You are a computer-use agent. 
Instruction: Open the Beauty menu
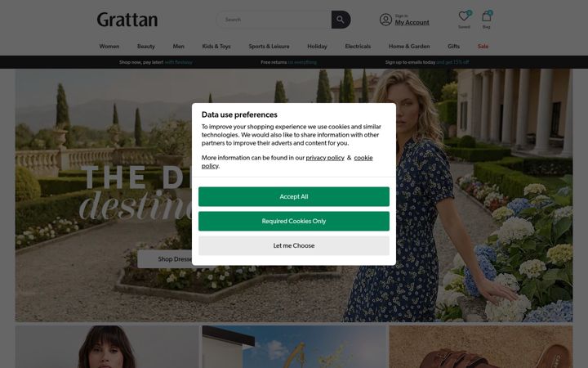tap(146, 46)
